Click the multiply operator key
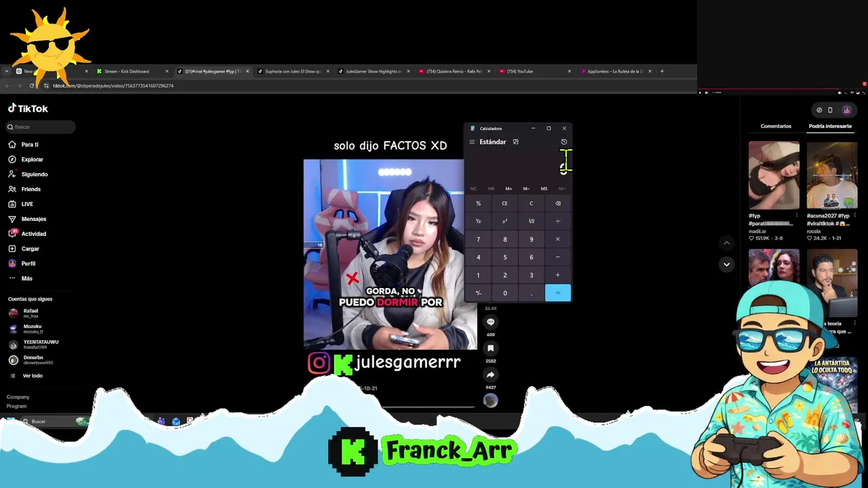The height and width of the screenshot is (488, 868). click(558, 239)
